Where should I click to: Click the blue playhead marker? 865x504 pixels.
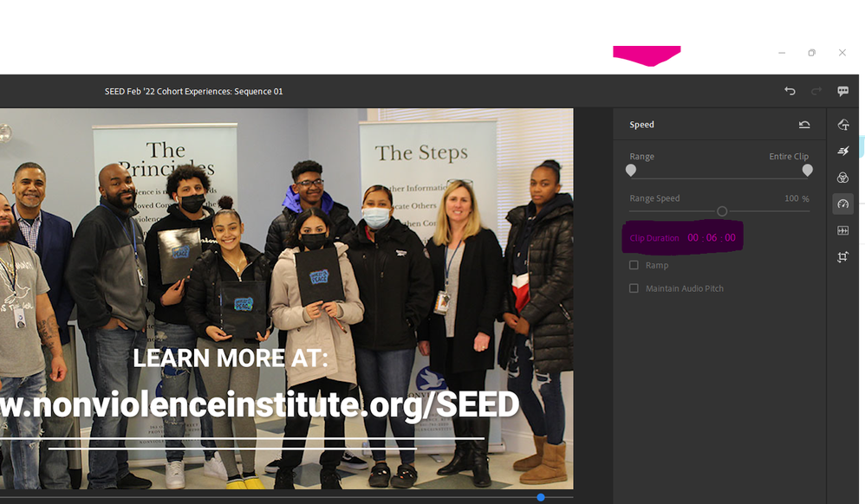click(541, 497)
